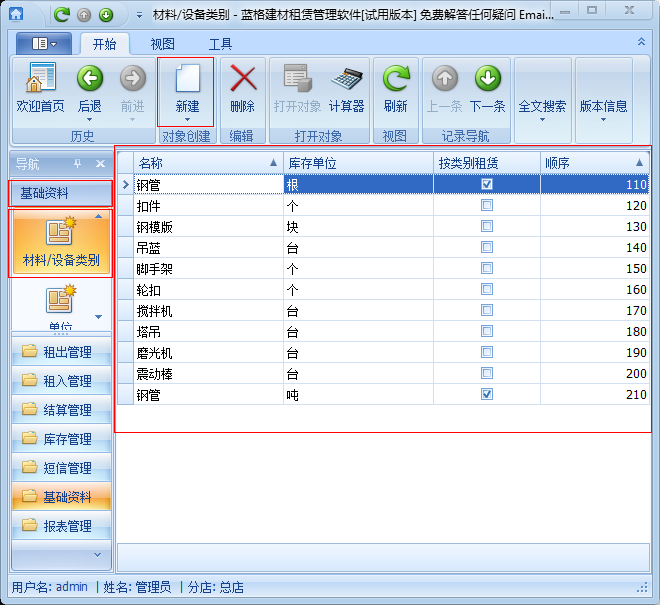Open the 租出管理 navigation group
This screenshot has width=660, height=605.
point(61,352)
